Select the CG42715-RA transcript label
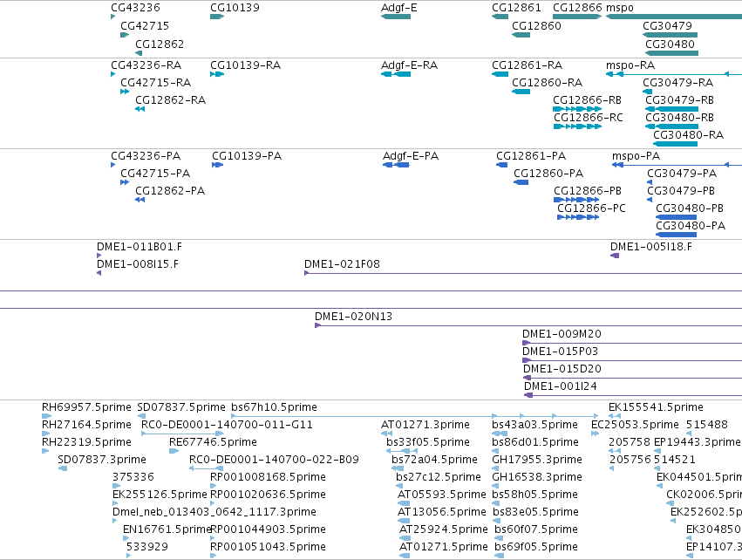 (x=155, y=82)
